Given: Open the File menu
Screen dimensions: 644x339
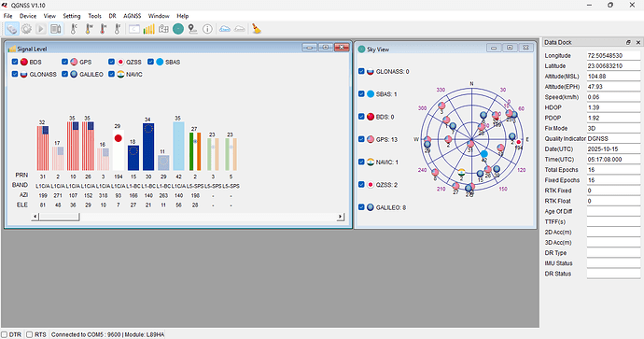Looking at the screenshot, I should tap(7, 16).
